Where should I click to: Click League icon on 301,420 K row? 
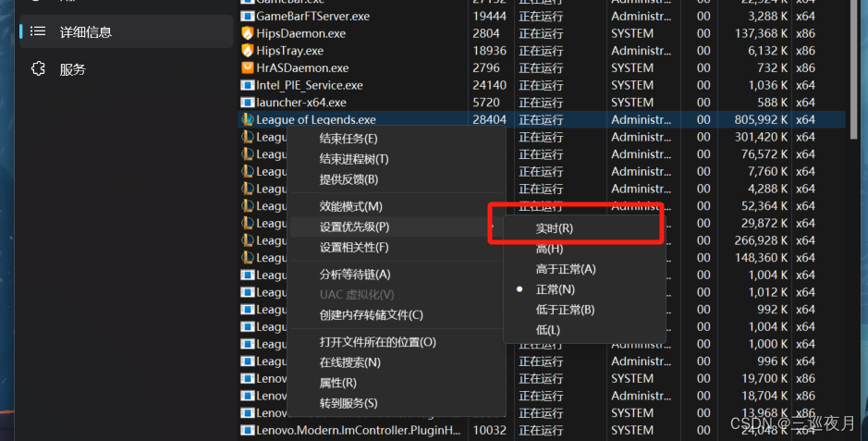pyautogui.click(x=248, y=137)
